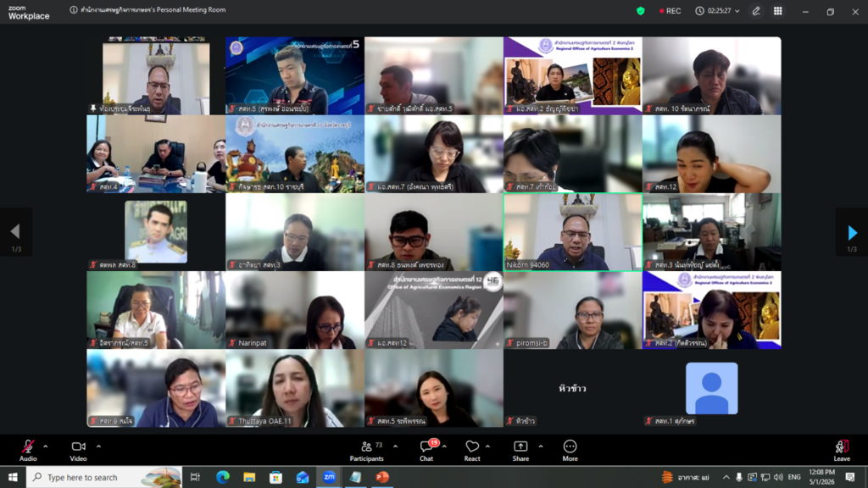Select the Nikorn 94060 video tile
The width and height of the screenshot is (868, 488).
[x=572, y=232]
